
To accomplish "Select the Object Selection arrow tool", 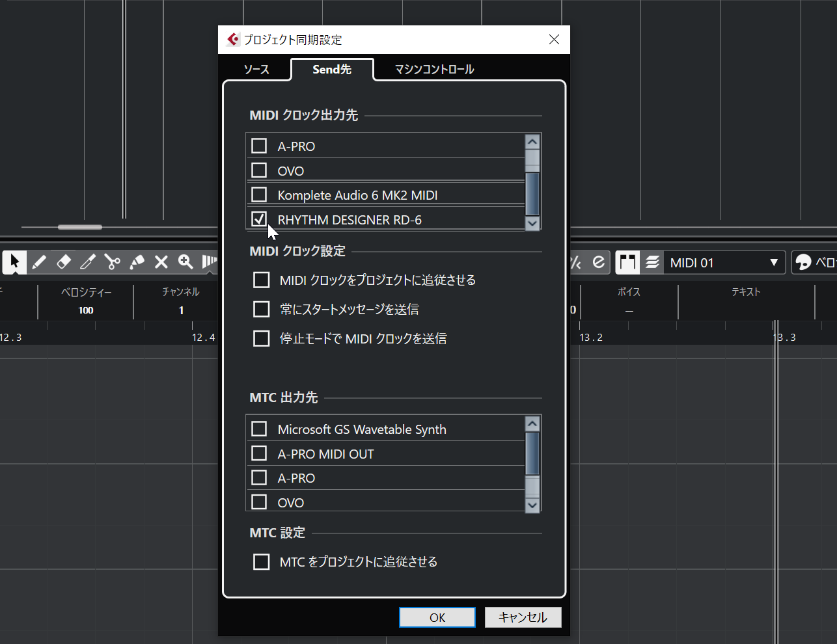I will [x=14, y=262].
